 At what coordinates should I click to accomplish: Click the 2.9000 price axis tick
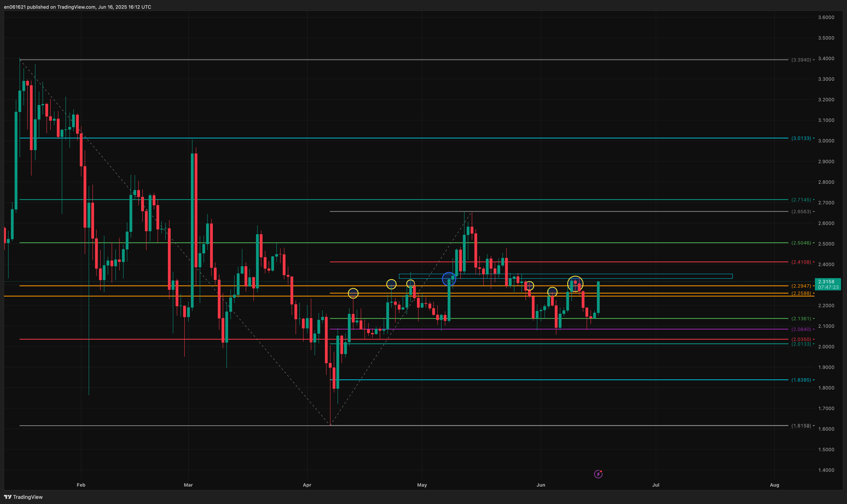pos(826,162)
